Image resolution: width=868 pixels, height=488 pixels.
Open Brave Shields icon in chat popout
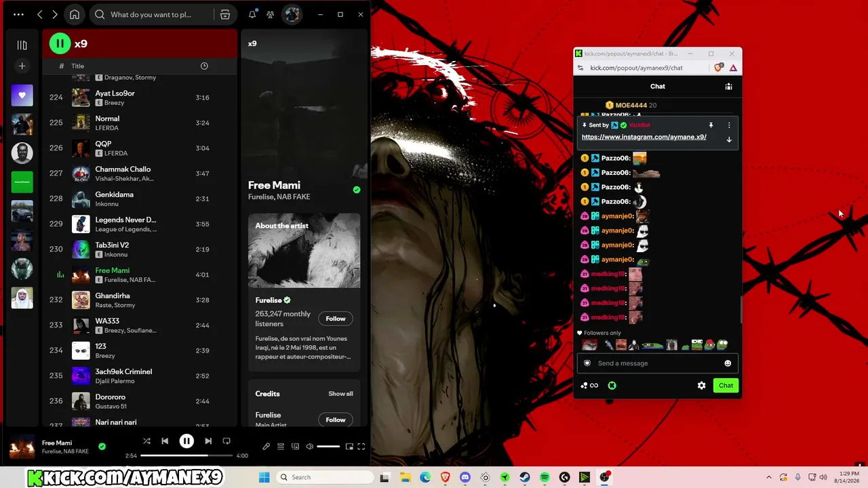click(x=719, y=68)
